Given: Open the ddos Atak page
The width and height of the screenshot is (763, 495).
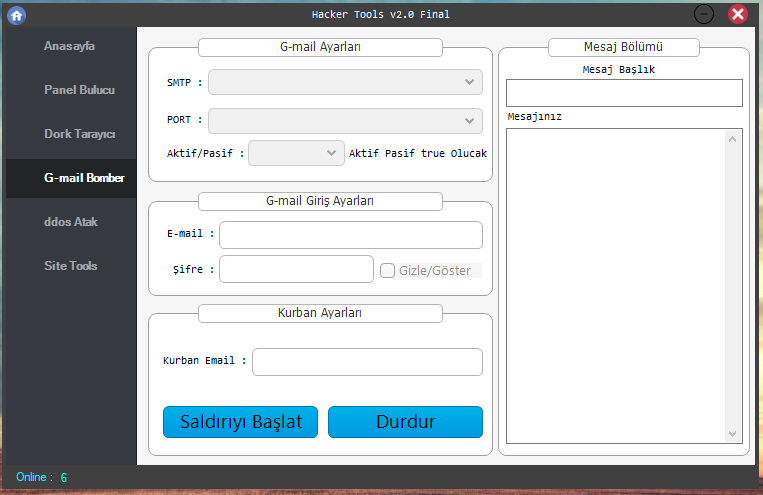Looking at the screenshot, I should click(x=71, y=222).
